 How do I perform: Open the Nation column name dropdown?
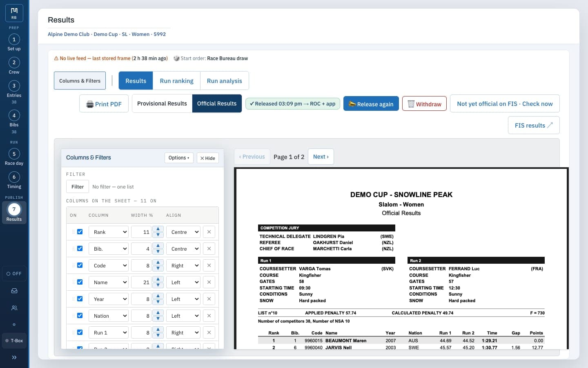[108, 316]
